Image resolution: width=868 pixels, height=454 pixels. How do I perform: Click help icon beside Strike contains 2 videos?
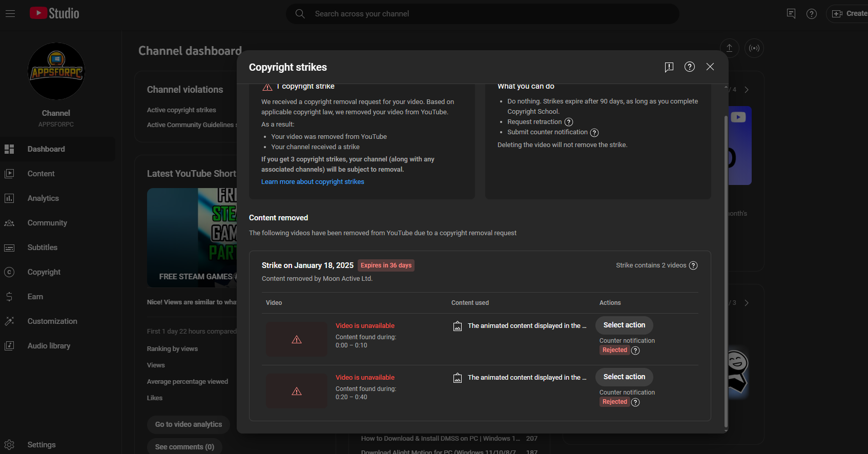(x=693, y=265)
